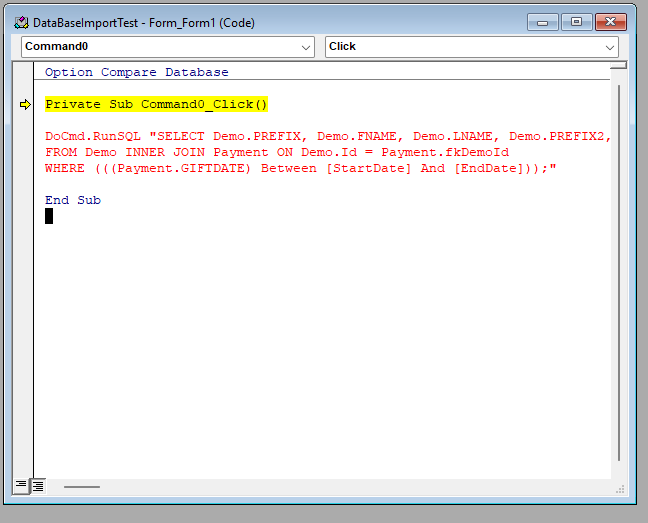Open the Command0 object dropdown
Screen dimensions: 648x523
pyautogui.click(x=168, y=47)
